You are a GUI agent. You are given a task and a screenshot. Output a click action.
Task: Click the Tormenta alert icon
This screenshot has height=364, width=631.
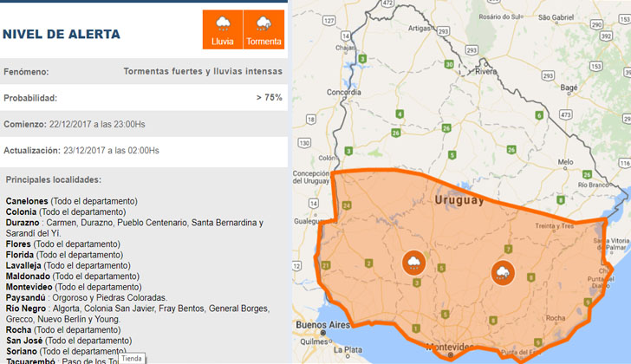pos(264,29)
